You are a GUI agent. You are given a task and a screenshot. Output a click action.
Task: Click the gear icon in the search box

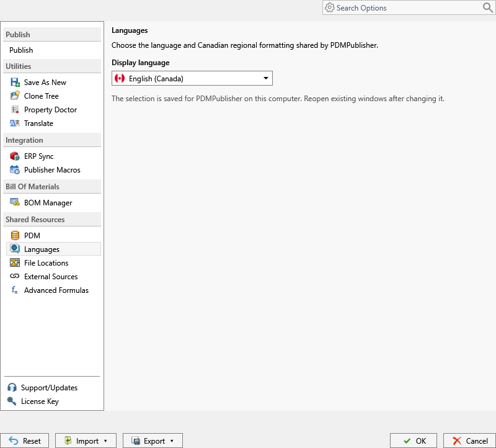330,7
